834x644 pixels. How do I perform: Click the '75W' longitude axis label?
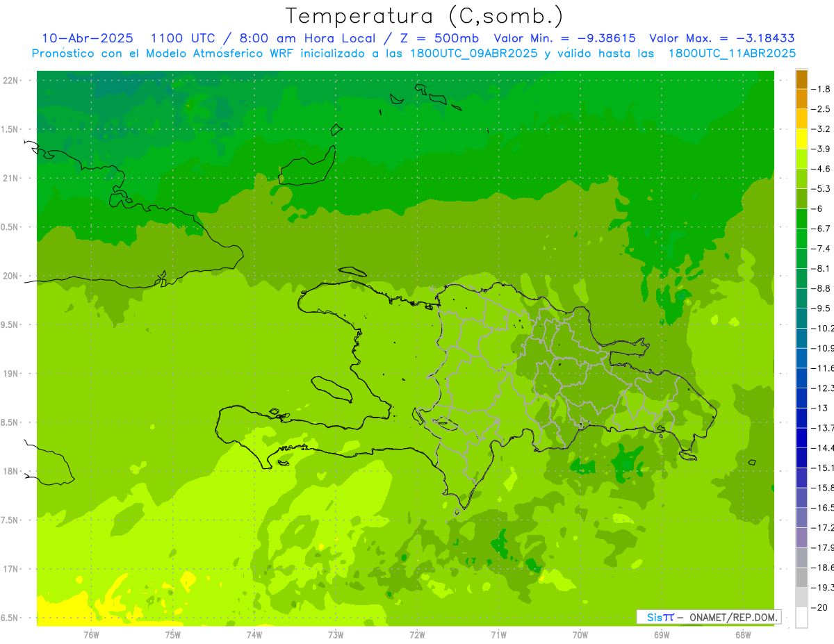pyautogui.click(x=172, y=634)
